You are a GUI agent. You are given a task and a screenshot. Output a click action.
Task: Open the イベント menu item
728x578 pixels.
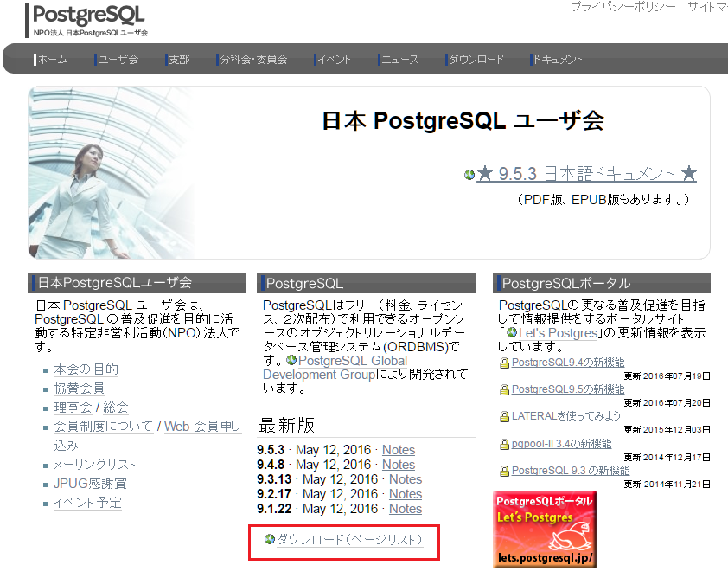(x=334, y=60)
